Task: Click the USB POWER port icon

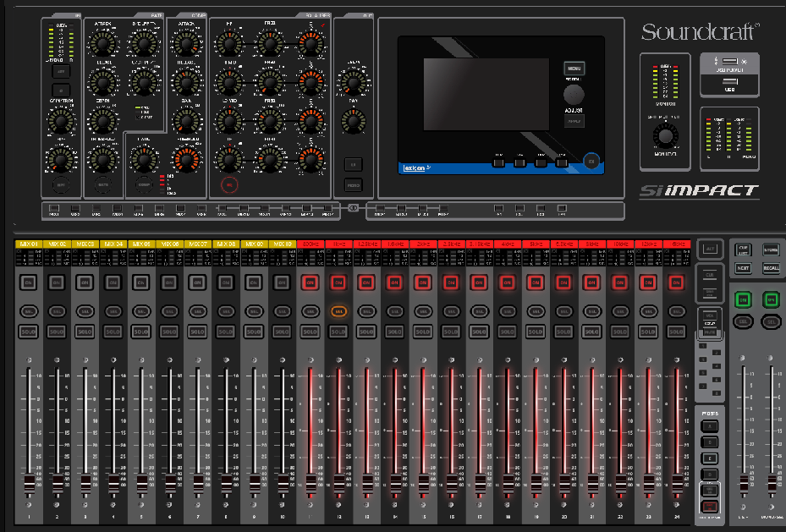Action: (x=730, y=61)
